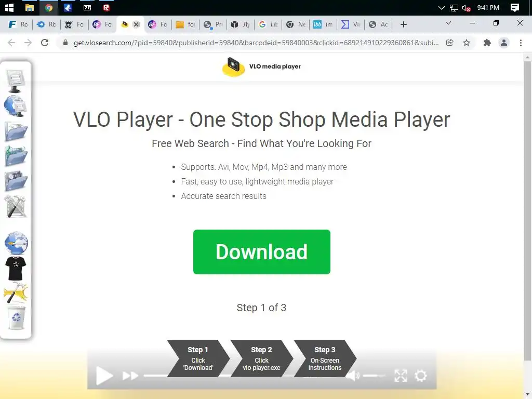This screenshot has height=399, width=532.
Task: Click the Step 3 On-Screen Instructions arrow
Action: (325, 358)
